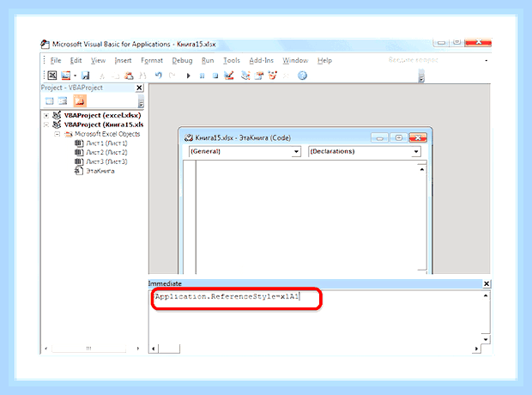Open the Object Browser icon
Viewport: 532px width, 395px height.
273,76
